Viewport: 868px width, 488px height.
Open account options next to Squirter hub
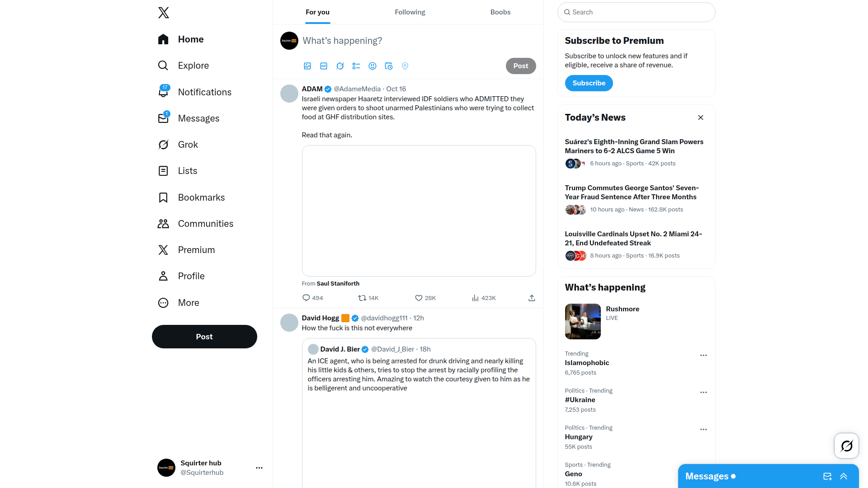pos(259,468)
